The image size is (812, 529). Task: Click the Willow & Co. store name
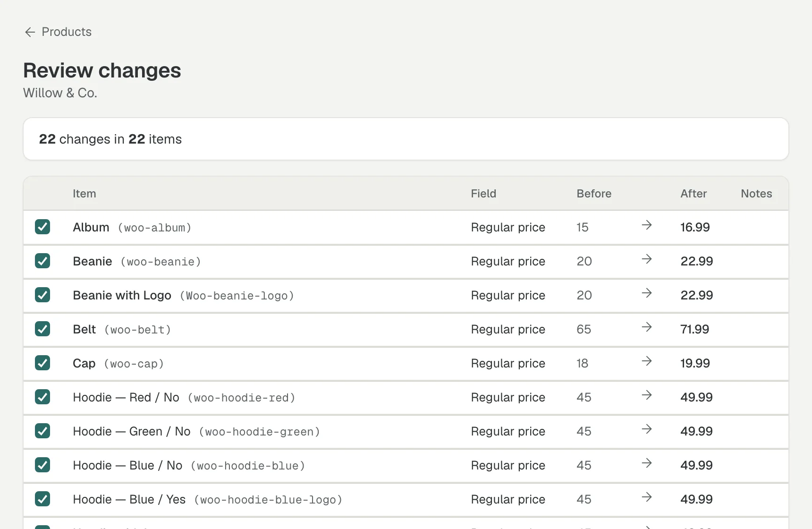click(60, 93)
